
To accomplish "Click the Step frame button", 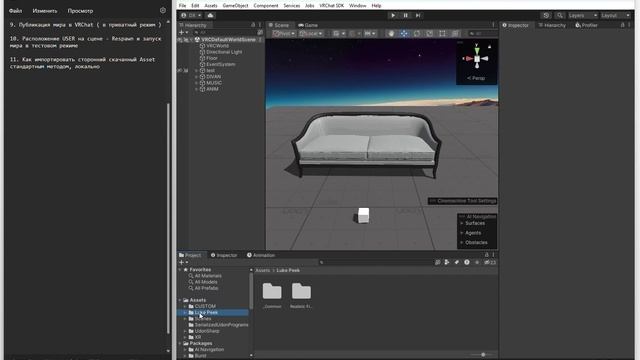I will click(418, 16).
